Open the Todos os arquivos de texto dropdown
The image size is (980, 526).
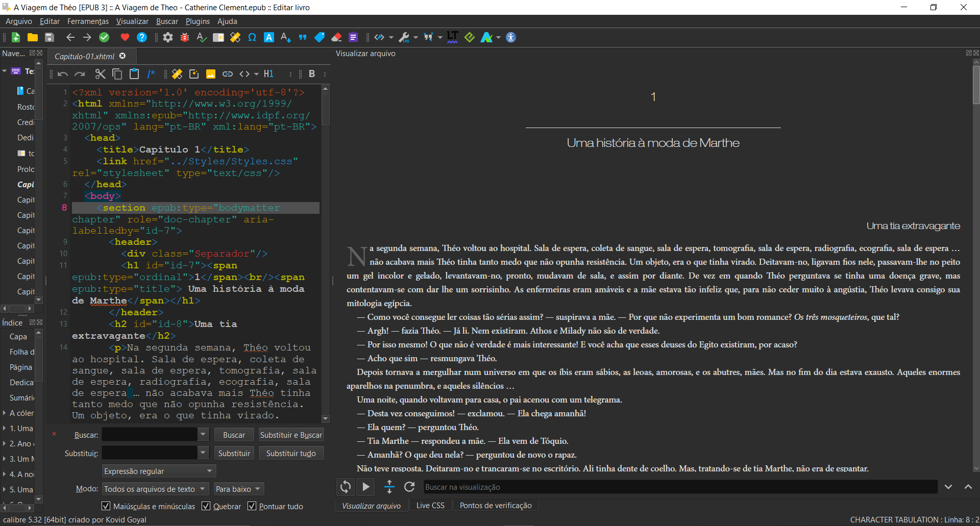coord(156,489)
